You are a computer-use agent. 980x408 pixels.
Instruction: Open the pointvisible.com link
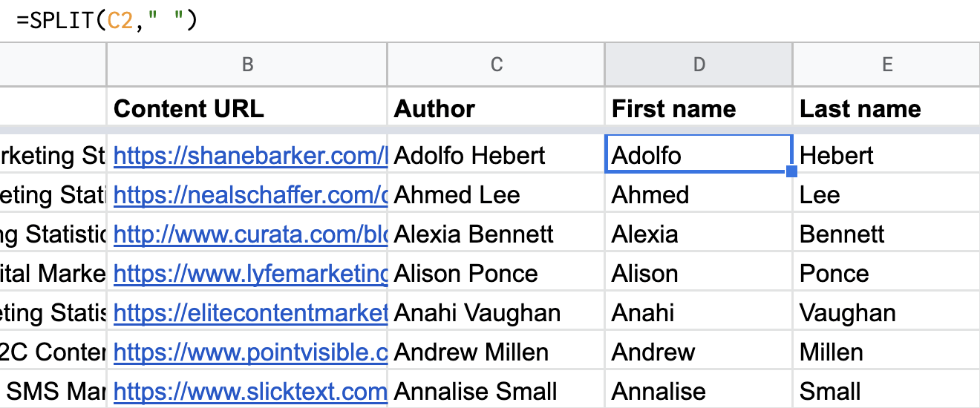[250, 352]
